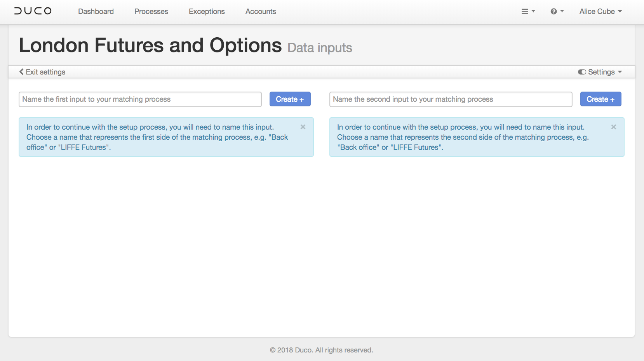Create the first matching process input
The image size is (644, 361).
click(x=290, y=99)
